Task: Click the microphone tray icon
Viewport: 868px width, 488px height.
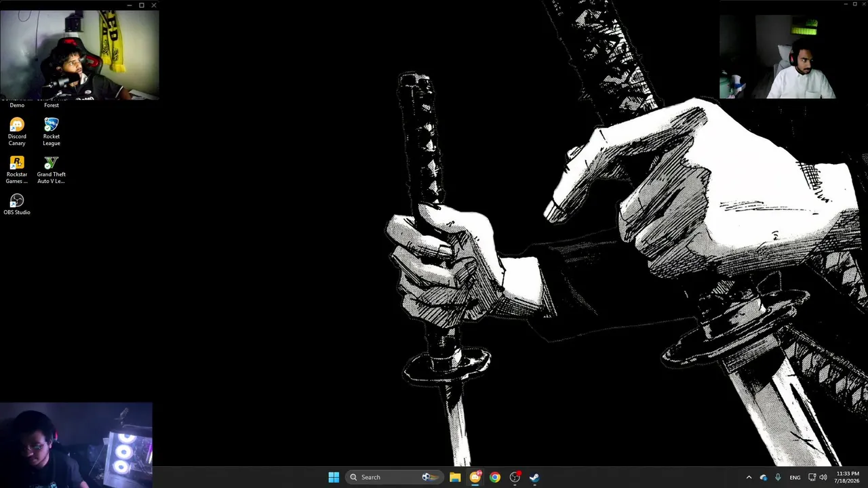Action: pyautogui.click(x=778, y=477)
